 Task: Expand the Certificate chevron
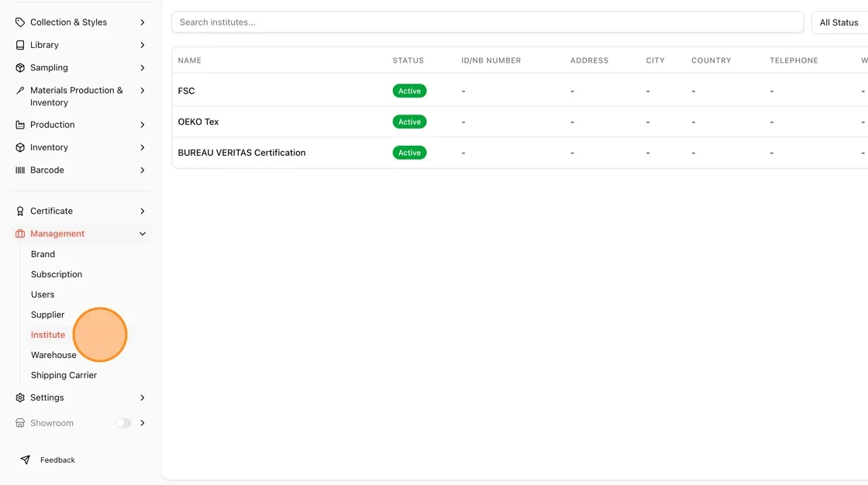tap(143, 211)
